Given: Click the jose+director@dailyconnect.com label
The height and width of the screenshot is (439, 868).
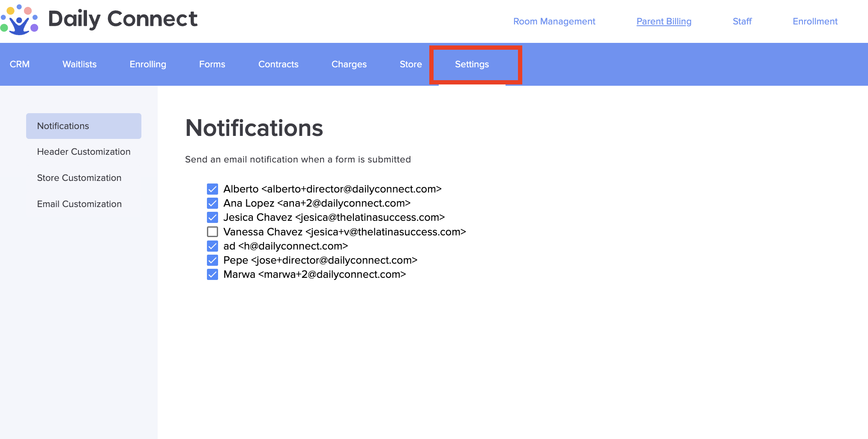Looking at the screenshot, I should click(x=320, y=260).
